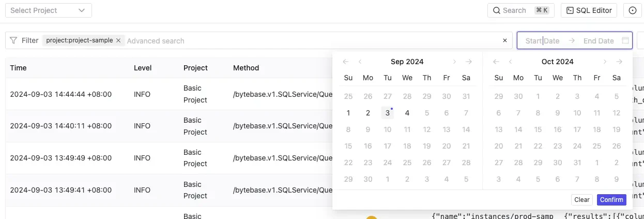The image size is (644, 219).
Task: Focus the End Date field
Action: pos(599,41)
